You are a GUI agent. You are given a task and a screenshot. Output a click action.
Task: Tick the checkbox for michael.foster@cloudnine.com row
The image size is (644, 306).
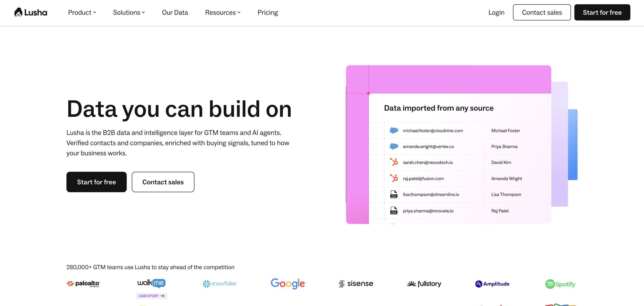[x=376, y=130]
